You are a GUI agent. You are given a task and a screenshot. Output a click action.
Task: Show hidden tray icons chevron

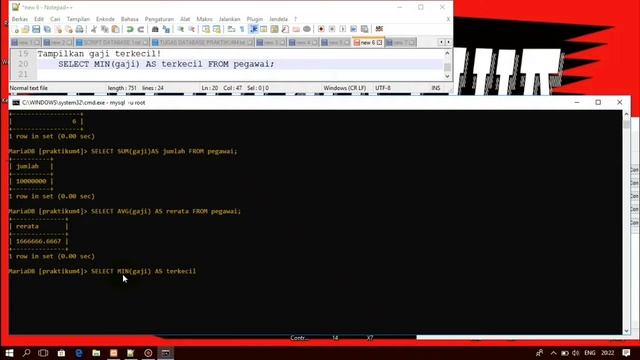pyautogui.click(x=553, y=353)
